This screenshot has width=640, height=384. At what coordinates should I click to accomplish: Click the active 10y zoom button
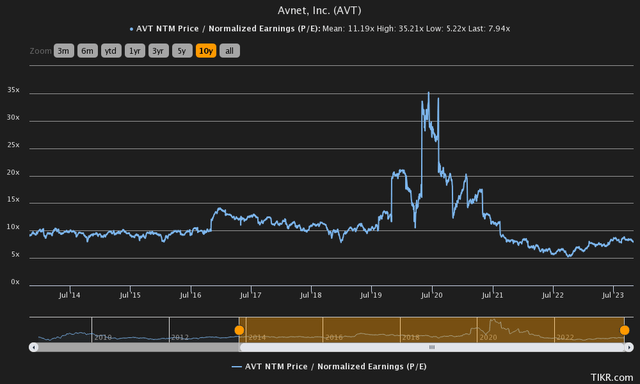coord(206,51)
